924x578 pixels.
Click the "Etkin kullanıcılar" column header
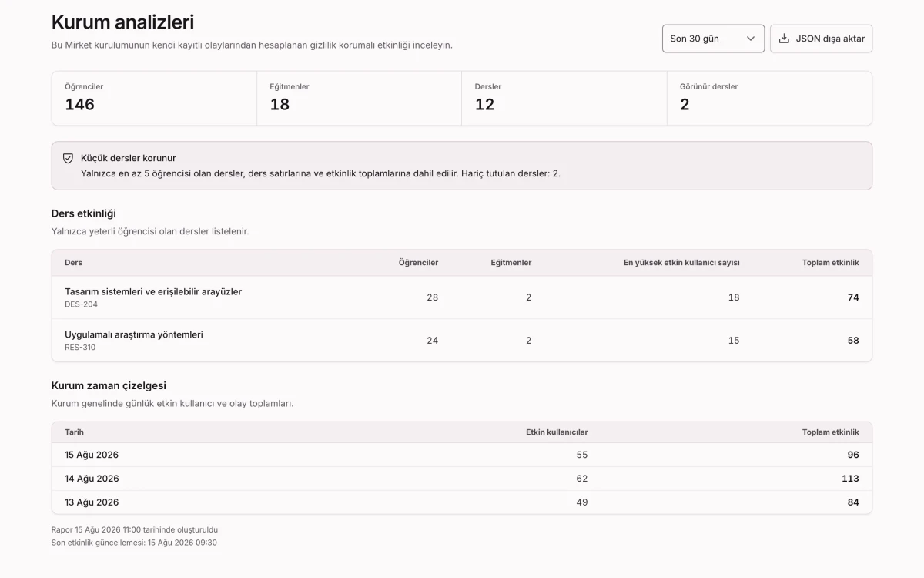tap(557, 432)
